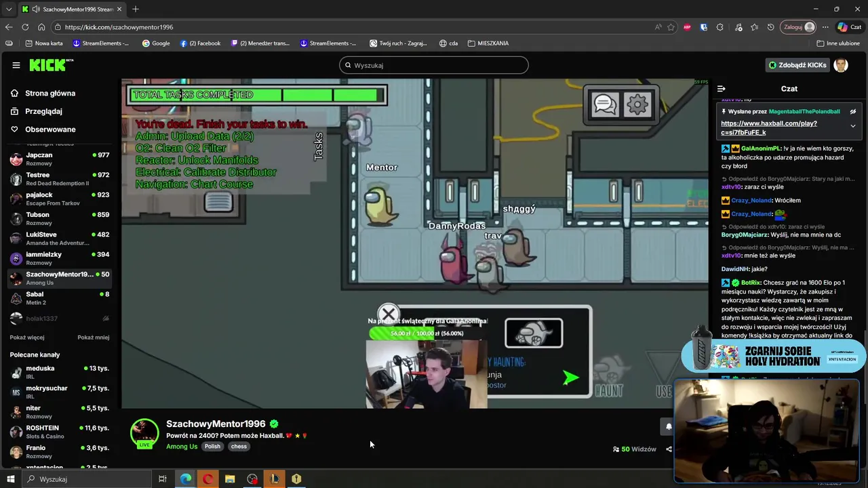
Task: Unpin the pinned chat message
Action: tap(853, 111)
